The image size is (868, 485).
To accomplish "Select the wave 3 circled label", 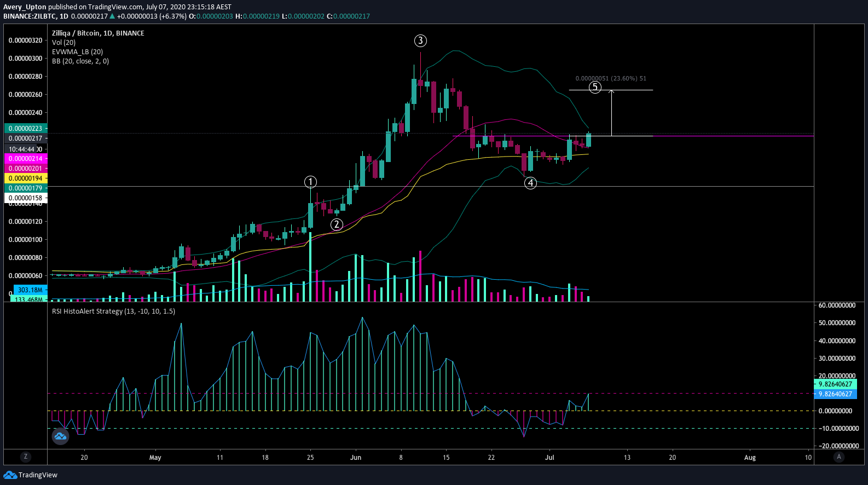I will (420, 41).
